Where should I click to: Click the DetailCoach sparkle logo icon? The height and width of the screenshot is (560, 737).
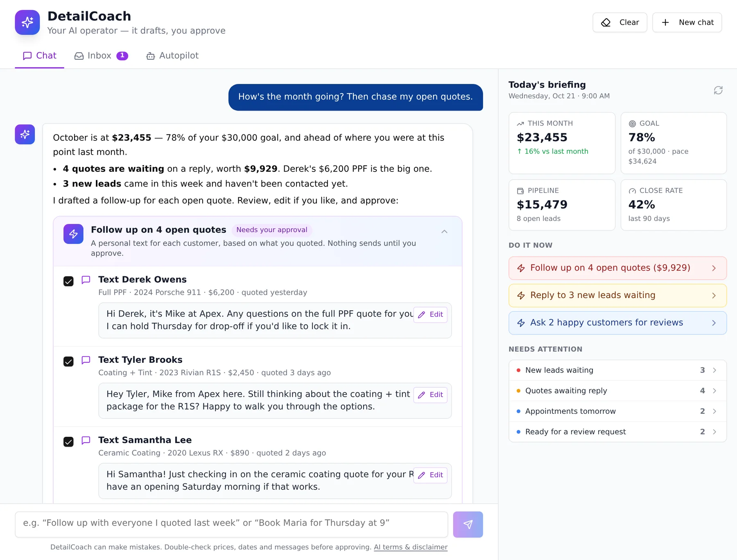[27, 23]
